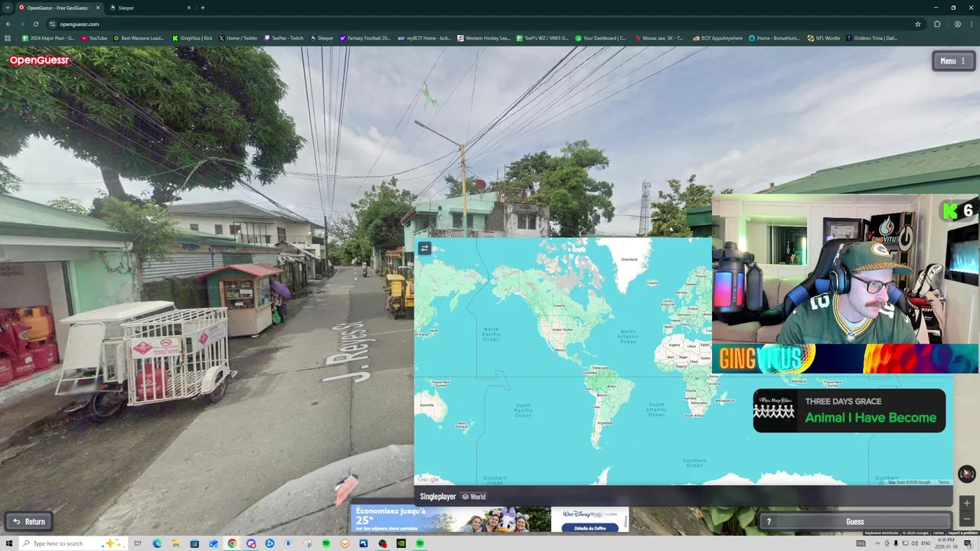Open the NFL Wordle bookmark
Viewport: 980px width, 551px height.
click(x=824, y=37)
